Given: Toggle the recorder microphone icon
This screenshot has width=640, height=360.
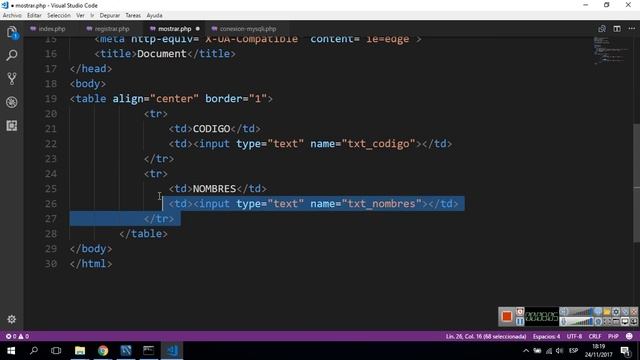Looking at the screenshot, I should (x=564, y=322).
